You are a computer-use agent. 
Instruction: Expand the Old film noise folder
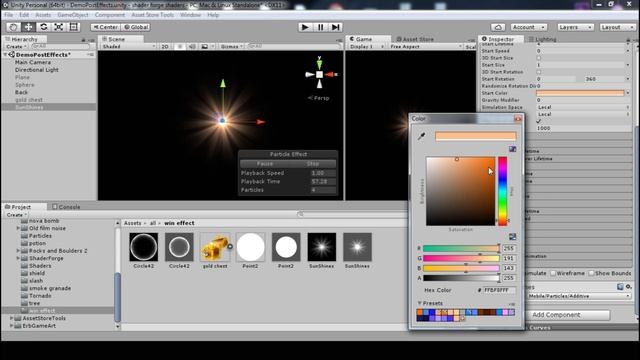[x=18, y=228]
